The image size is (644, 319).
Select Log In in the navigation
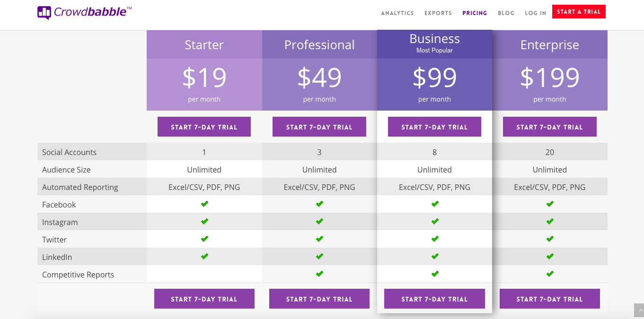coord(536,13)
